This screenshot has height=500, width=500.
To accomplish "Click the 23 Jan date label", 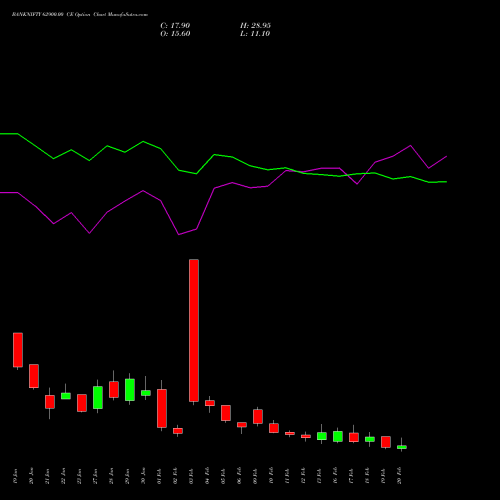I will [x=79, y=476].
